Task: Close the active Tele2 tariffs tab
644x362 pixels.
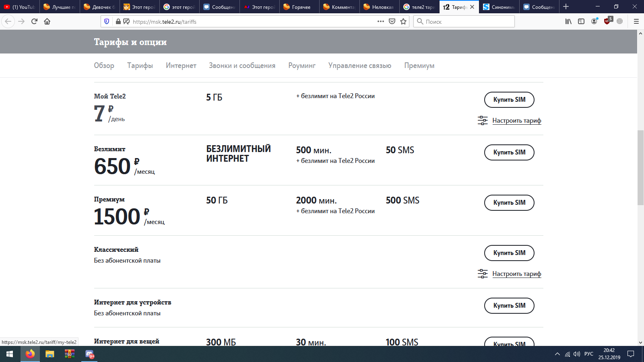Action: pos(472,7)
